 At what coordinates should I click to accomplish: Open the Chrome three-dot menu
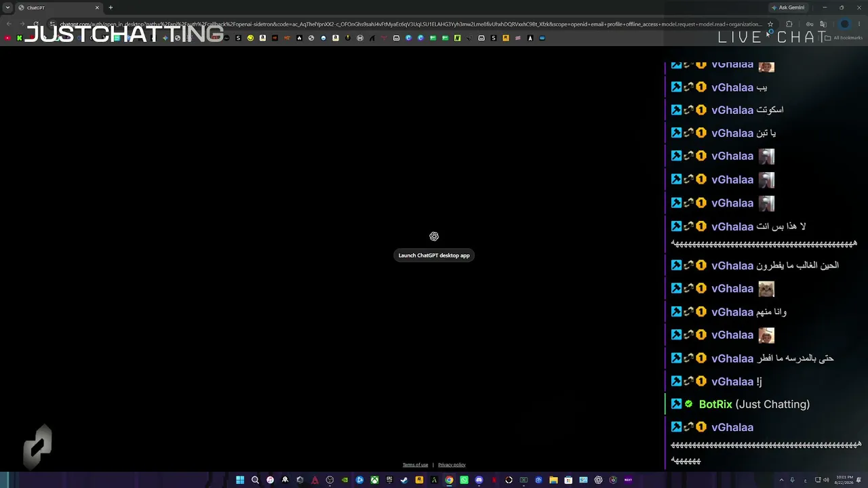(x=860, y=24)
